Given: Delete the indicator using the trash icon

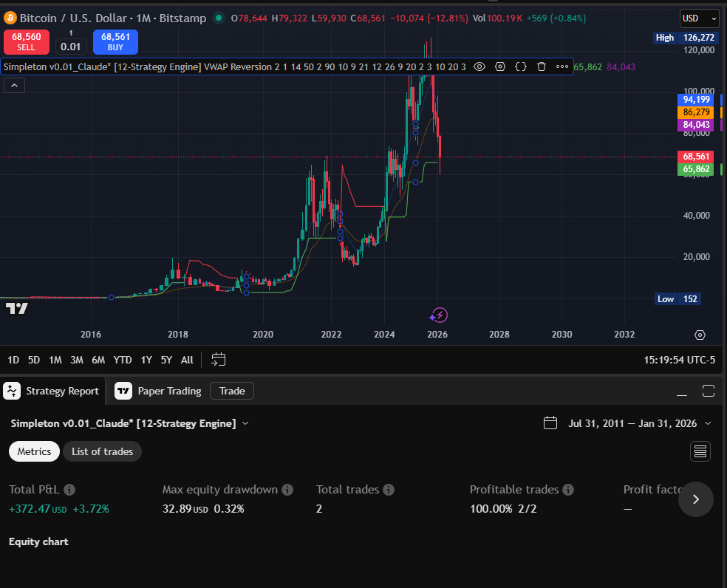Looking at the screenshot, I should 542,66.
